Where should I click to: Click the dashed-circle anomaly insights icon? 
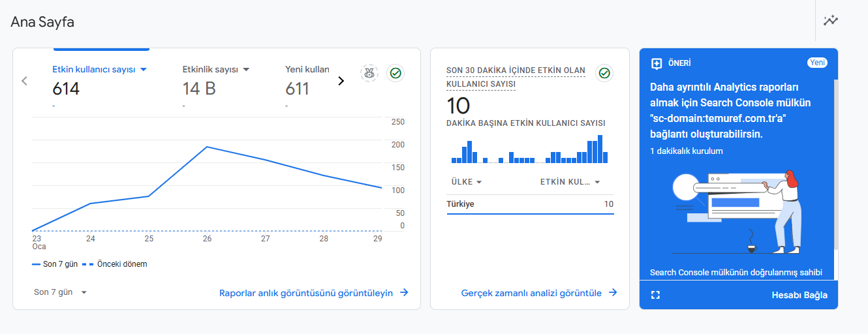(369, 73)
